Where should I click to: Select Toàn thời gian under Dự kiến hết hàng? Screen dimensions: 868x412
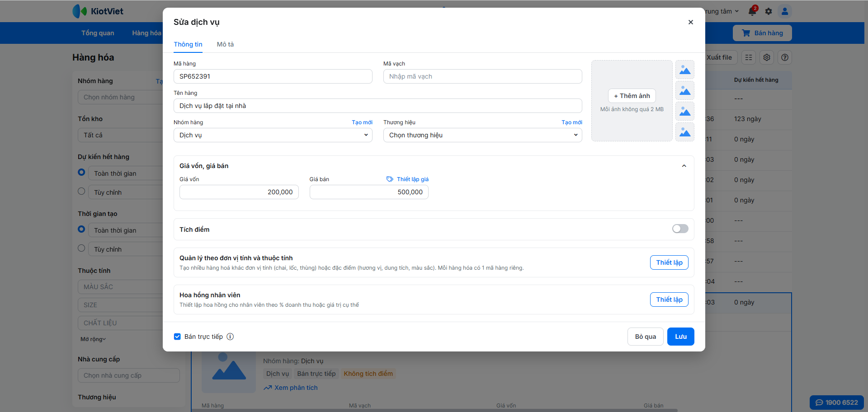pos(81,172)
